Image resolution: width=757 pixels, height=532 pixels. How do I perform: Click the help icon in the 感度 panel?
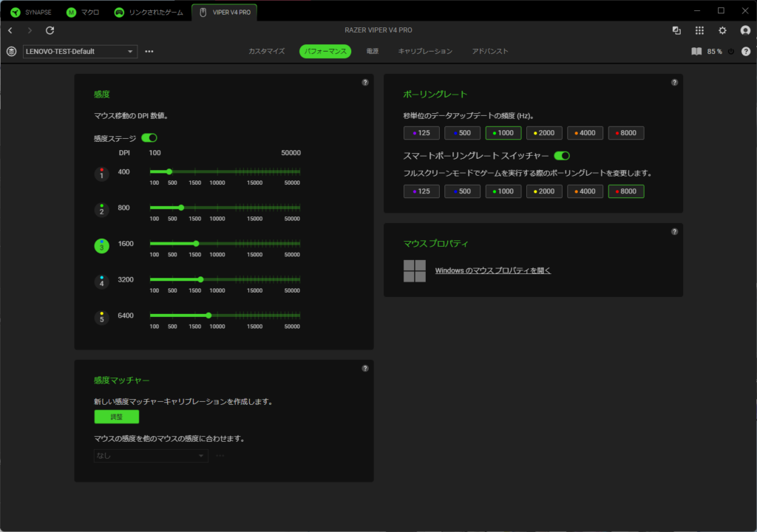pos(365,83)
